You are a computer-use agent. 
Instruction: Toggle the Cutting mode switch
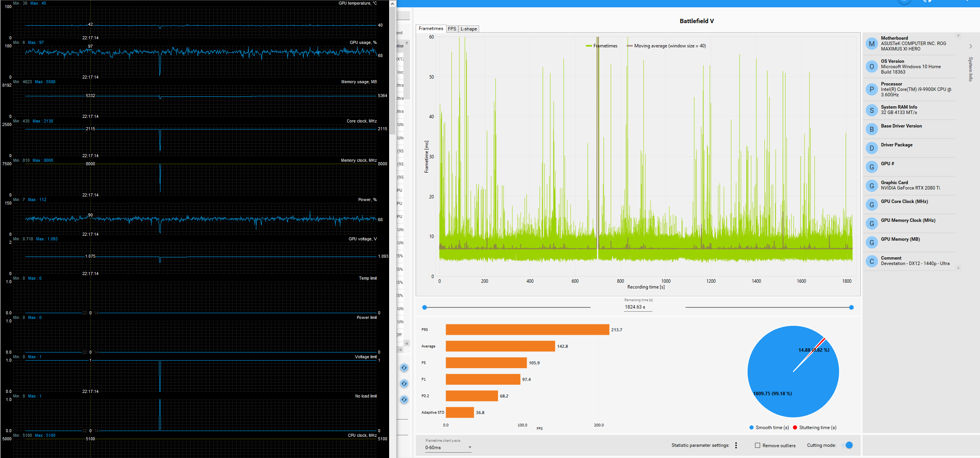pyautogui.click(x=849, y=445)
